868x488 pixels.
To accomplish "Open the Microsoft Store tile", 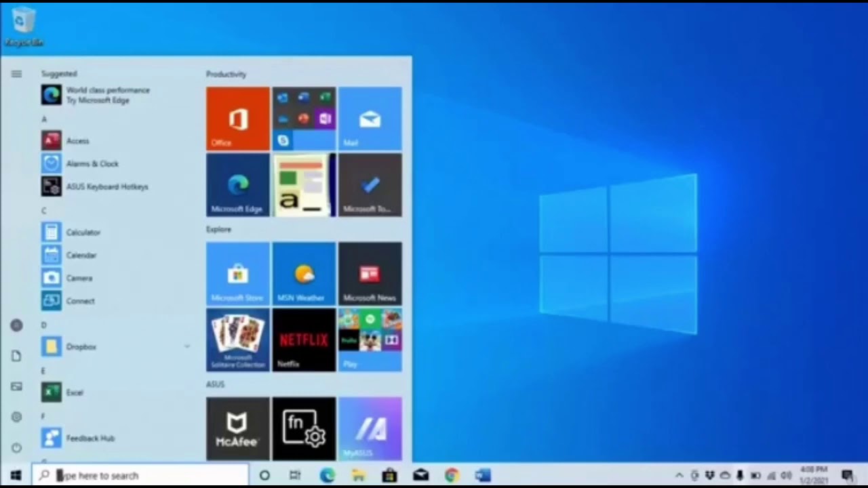I will pyautogui.click(x=238, y=274).
